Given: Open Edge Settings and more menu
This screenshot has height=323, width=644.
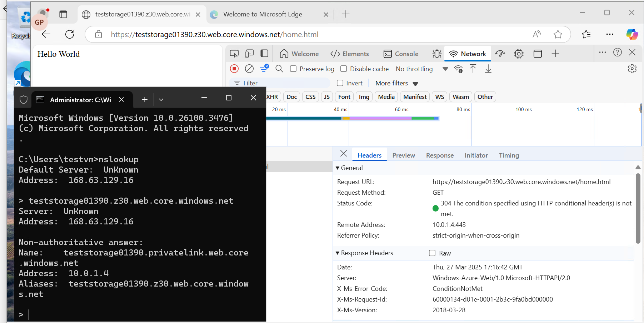Looking at the screenshot, I should coord(610,34).
